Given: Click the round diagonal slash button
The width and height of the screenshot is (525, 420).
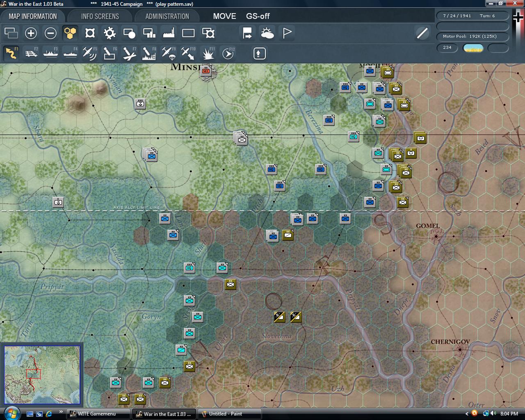Looking at the screenshot, I should [x=422, y=33].
